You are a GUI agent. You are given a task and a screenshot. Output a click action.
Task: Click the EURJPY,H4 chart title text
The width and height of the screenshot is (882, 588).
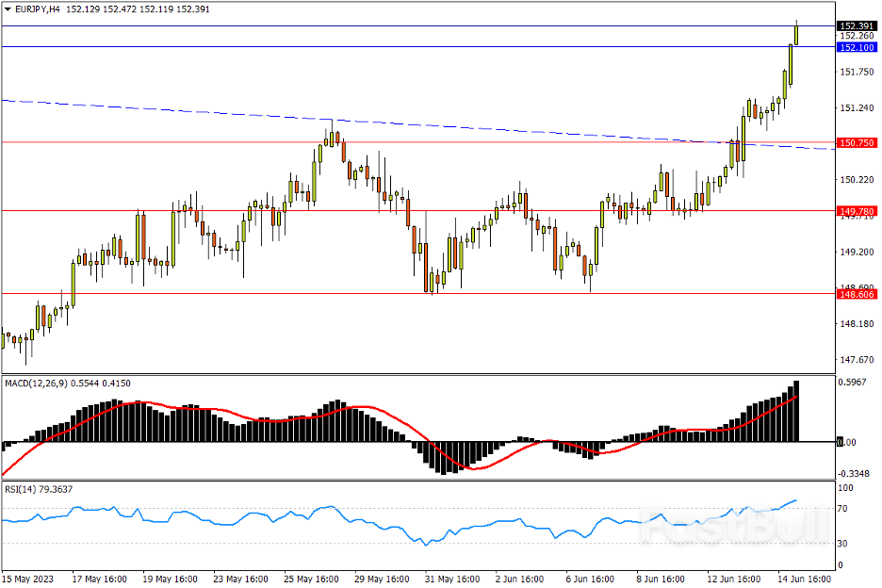coord(37,9)
